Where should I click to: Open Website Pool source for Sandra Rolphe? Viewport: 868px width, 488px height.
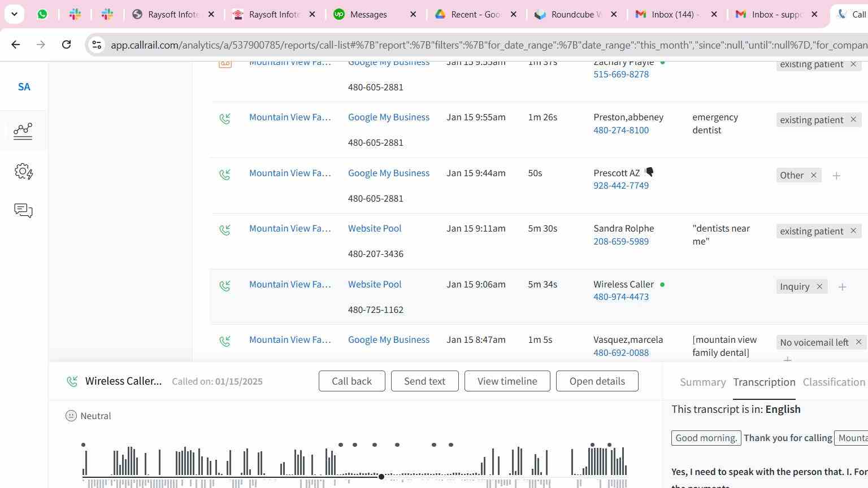[375, 228]
